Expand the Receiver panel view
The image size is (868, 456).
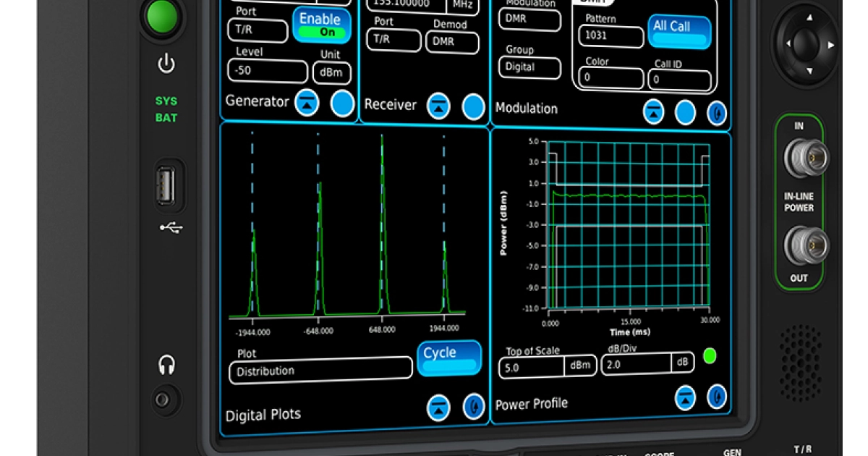tap(439, 106)
